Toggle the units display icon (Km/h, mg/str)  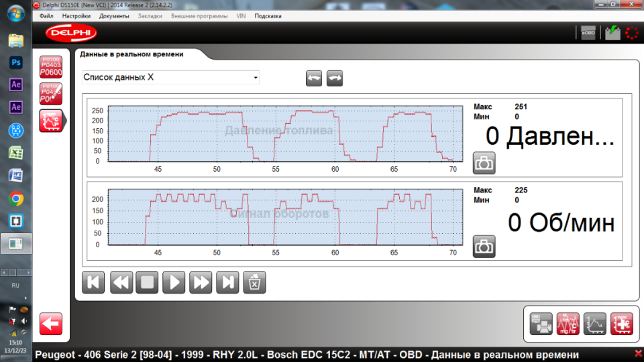click(x=567, y=324)
